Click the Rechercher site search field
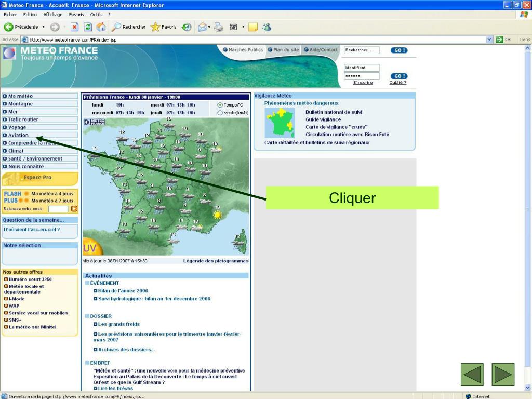Screen dimensions: 532x399 point(362,50)
